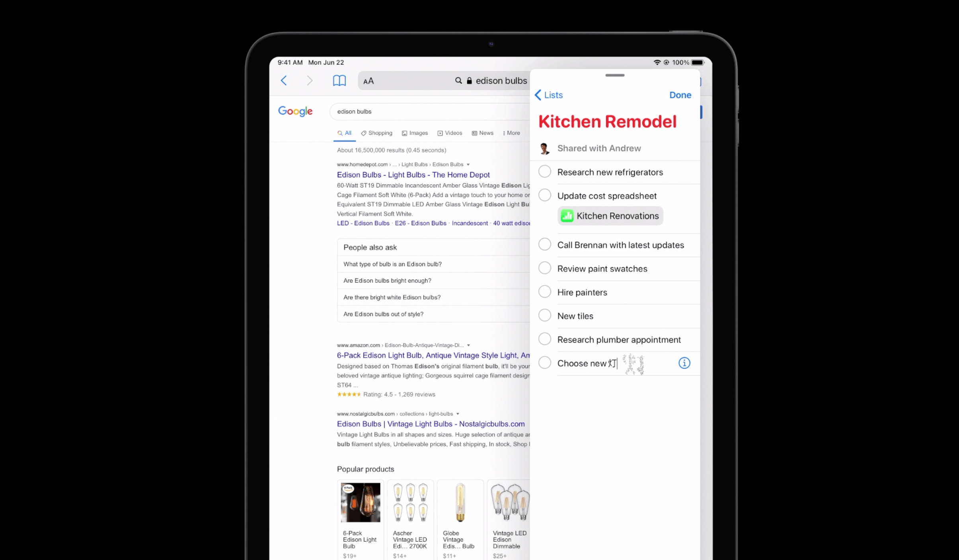Screen dimensions: 959x560
Task: Tap the battery status icon
Action: coord(698,62)
